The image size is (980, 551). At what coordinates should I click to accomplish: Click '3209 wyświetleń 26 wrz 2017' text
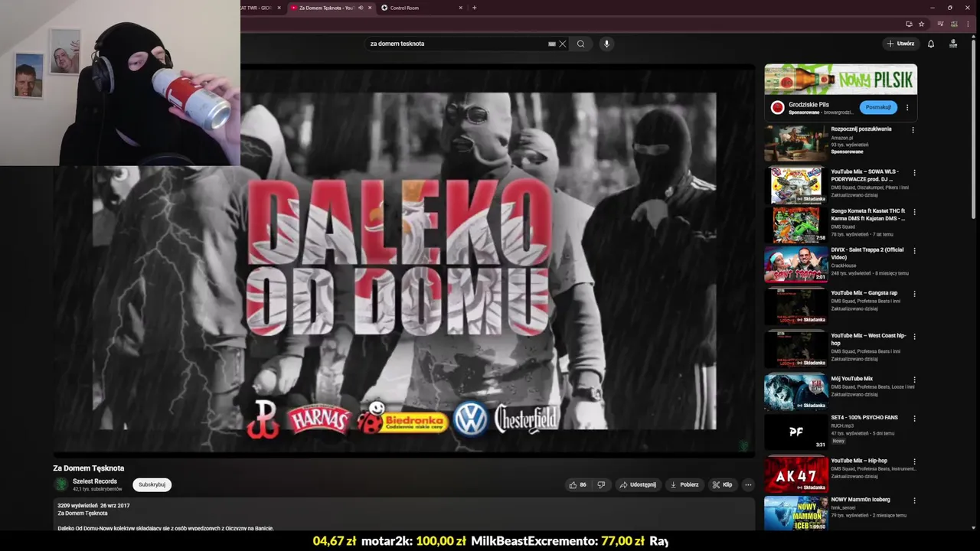93,506
